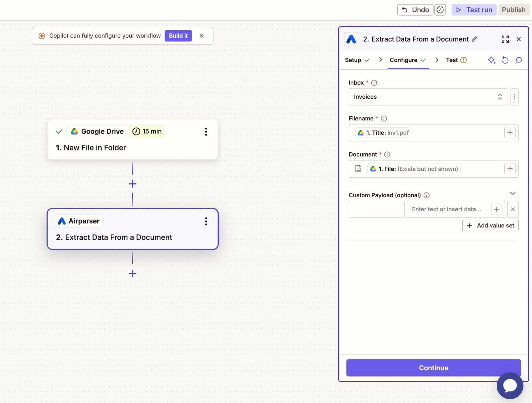
Task: Open the AI sparkle assistant icon
Action: (x=491, y=60)
